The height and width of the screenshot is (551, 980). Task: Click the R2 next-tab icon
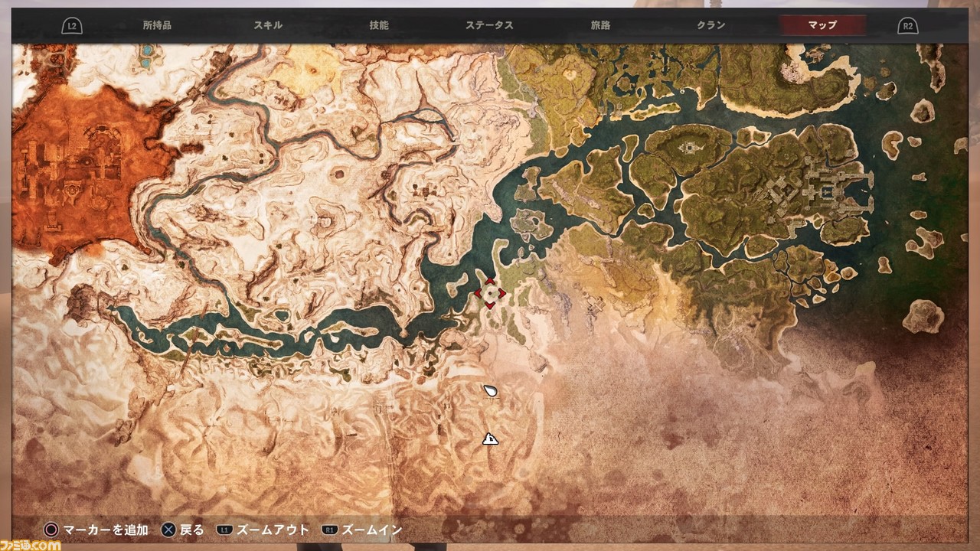tap(908, 26)
